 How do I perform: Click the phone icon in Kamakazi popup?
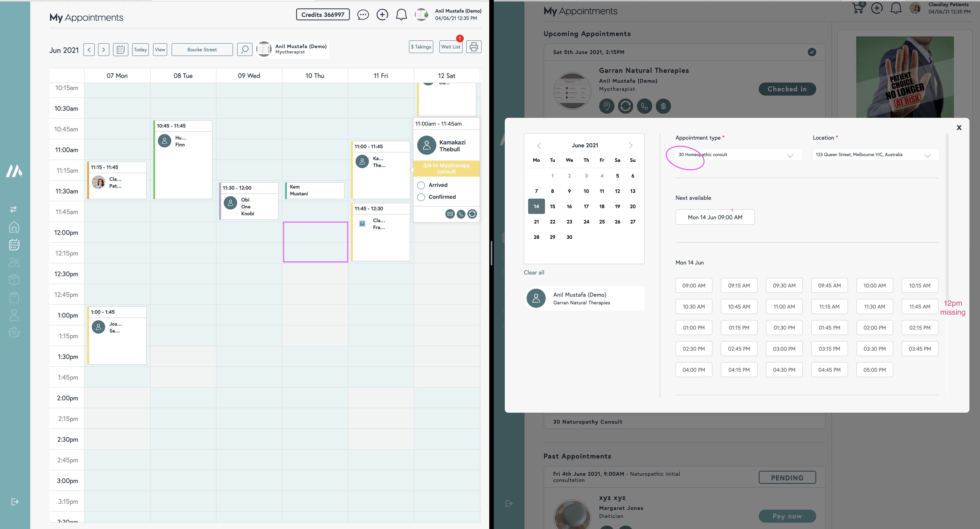point(461,214)
